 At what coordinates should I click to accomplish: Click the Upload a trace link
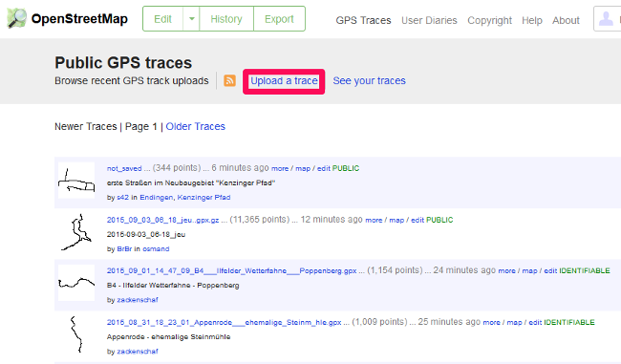[284, 81]
